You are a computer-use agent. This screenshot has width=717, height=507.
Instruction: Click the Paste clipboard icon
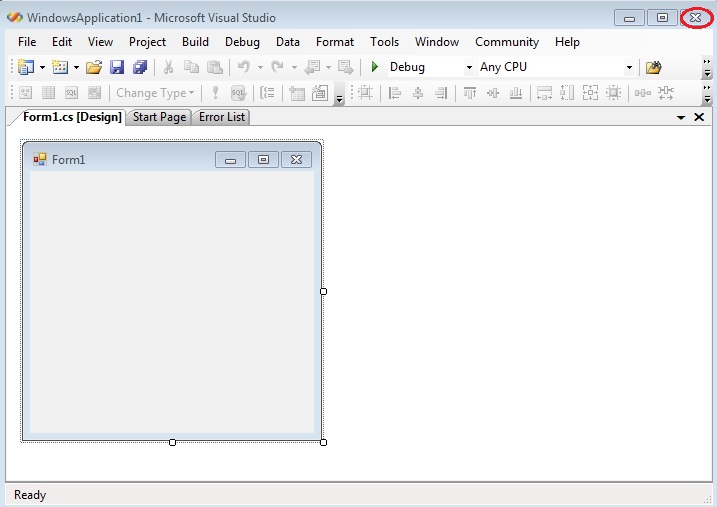[x=214, y=67]
